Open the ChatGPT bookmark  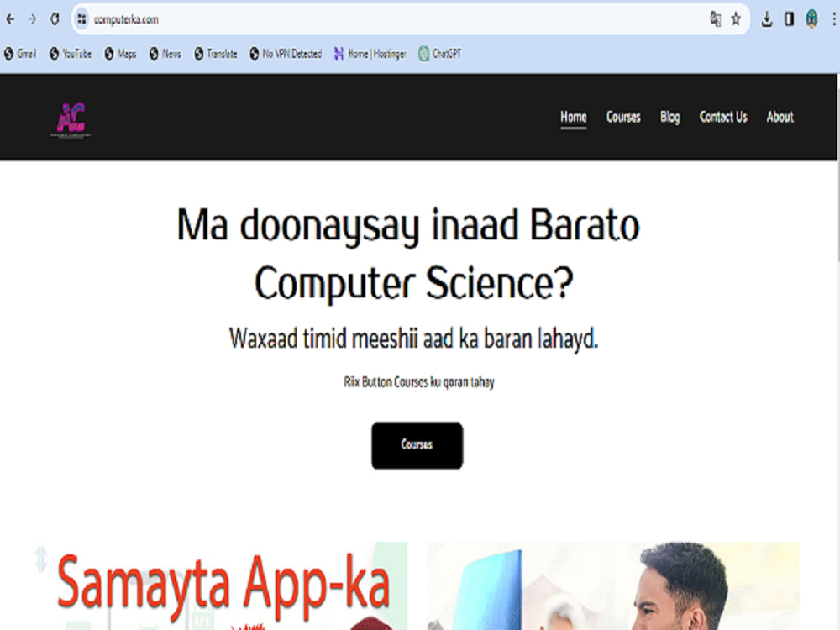pyautogui.click(x=440, y=54)
